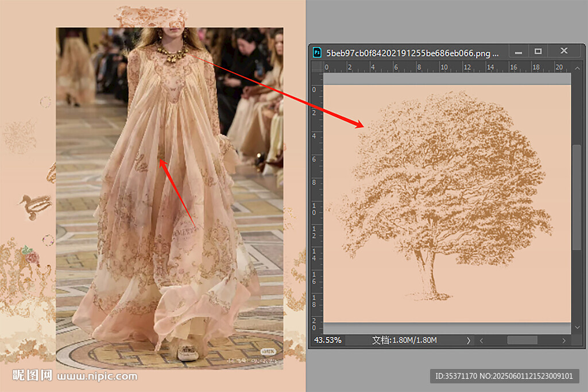Click the horizontal scrollbar left arrow
This screenshot has width=588, height=392.
[481, 340]
